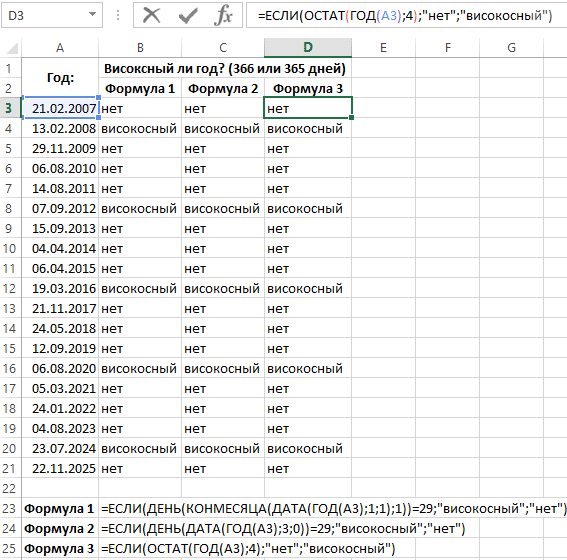Select column D header
Screen dimensions: 567x560
coord(308,47)
